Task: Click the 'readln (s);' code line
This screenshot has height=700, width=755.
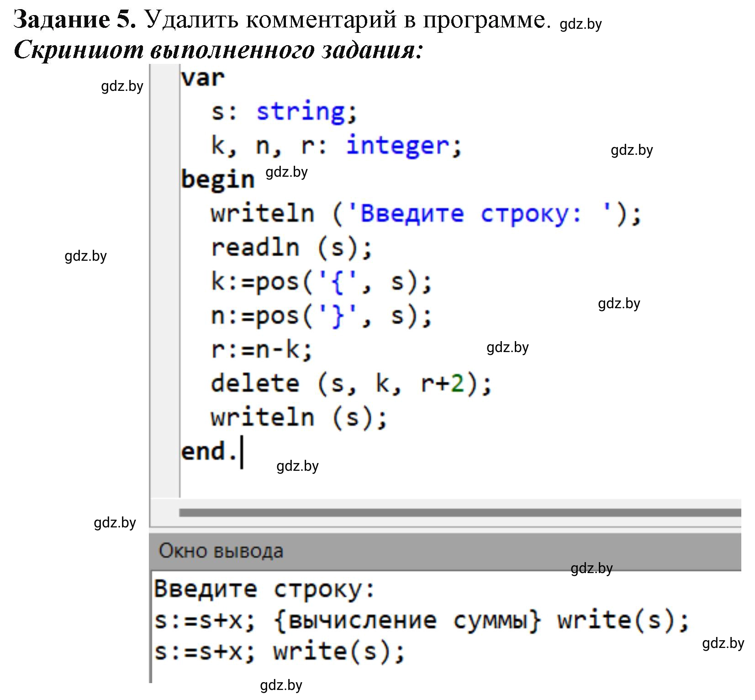Action: click(x=291, y=247)
